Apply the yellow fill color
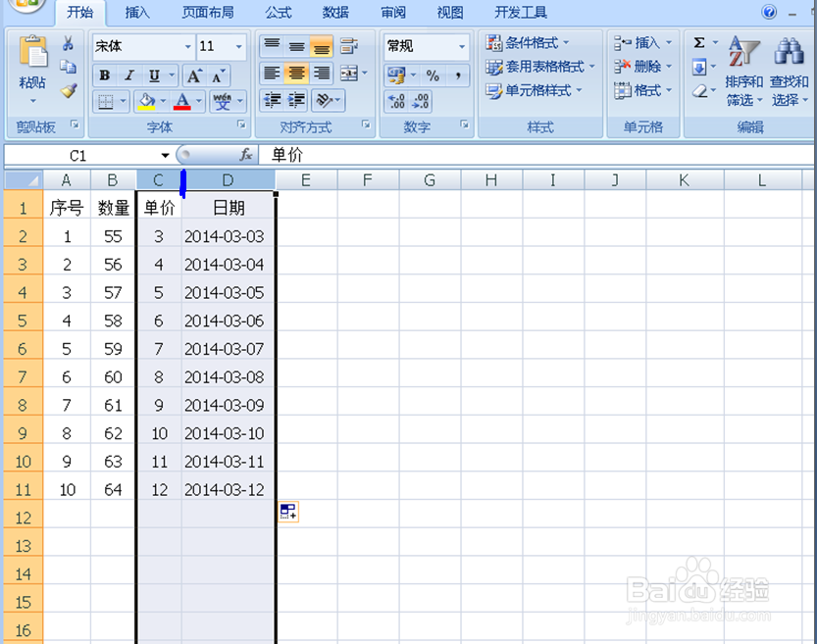817x644 pixels. [146, 102]
